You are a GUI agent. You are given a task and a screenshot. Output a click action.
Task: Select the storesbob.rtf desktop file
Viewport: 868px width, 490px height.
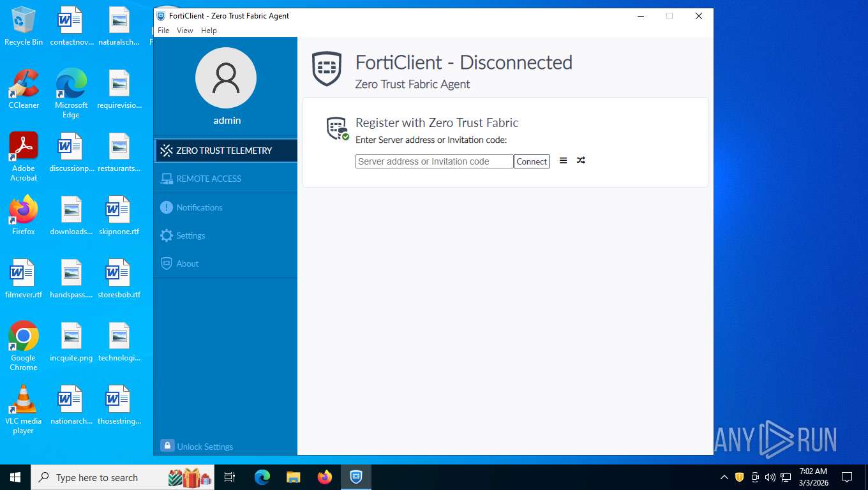(119, 279)
